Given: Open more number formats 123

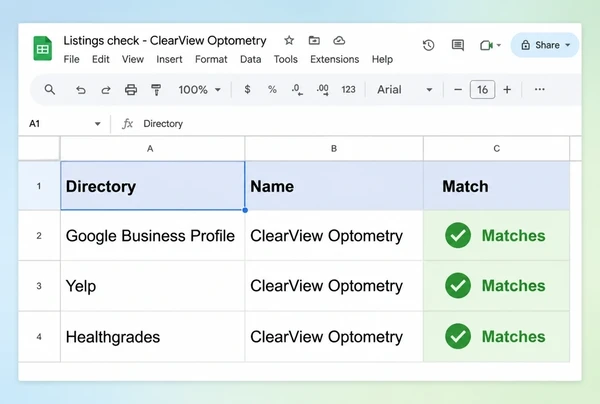Looking at the screenshot, I should 348,90.
